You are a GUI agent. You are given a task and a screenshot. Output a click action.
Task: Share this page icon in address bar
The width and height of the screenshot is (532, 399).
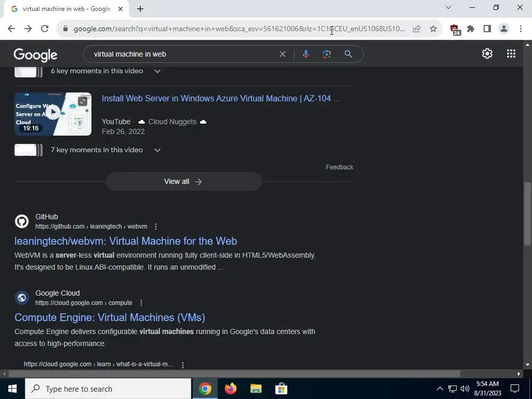(417, 29)
